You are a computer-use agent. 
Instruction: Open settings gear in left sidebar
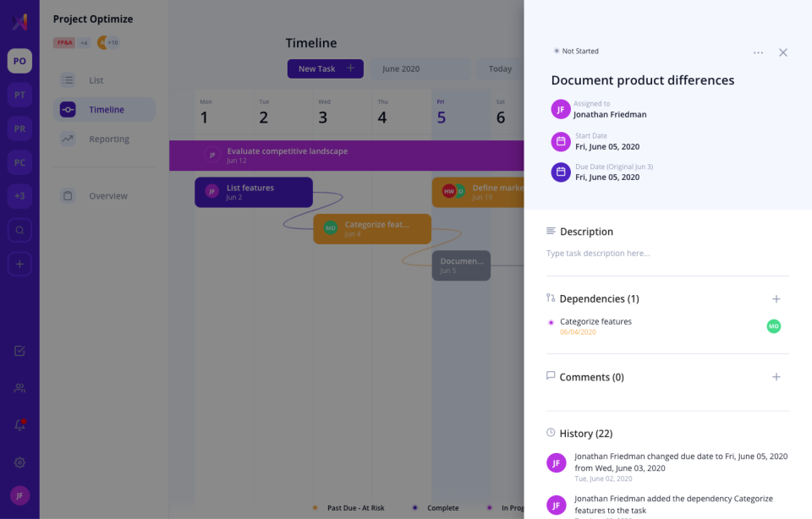(19, 462)
